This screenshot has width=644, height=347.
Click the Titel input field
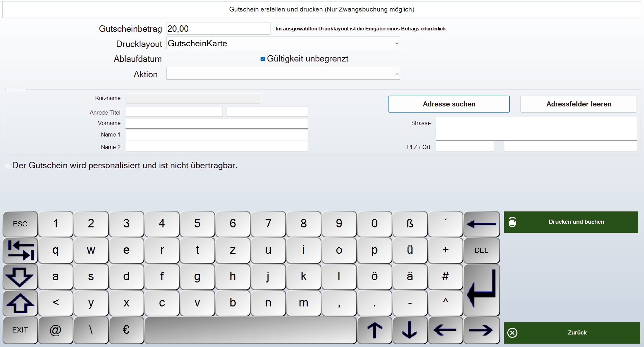point(267,112)
